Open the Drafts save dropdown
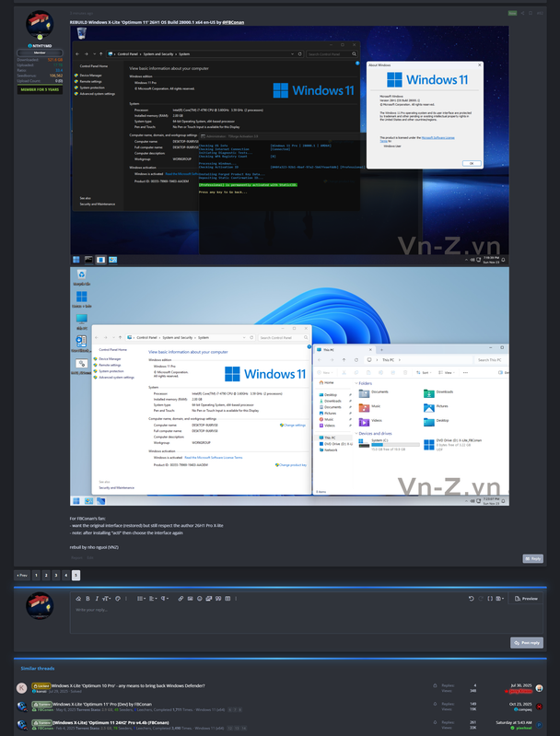Screen dimensions: 560x736 point(500,599)
